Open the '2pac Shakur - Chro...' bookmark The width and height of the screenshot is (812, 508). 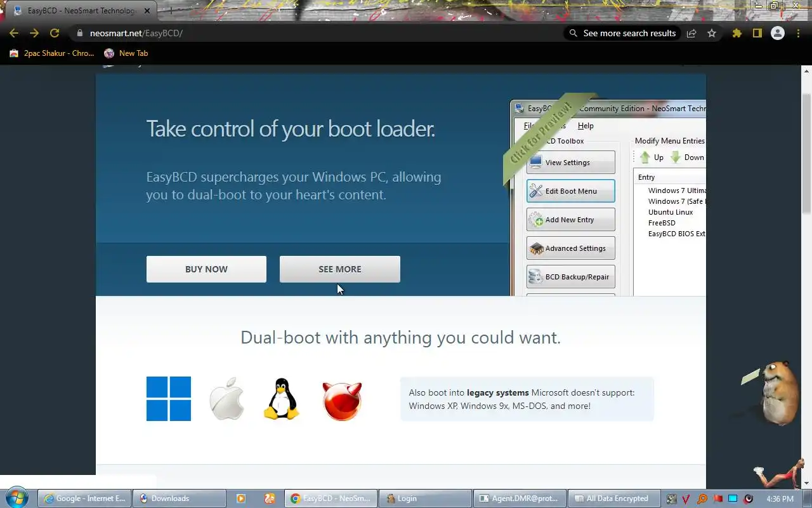pyautogui.click(x=52, y=53)
